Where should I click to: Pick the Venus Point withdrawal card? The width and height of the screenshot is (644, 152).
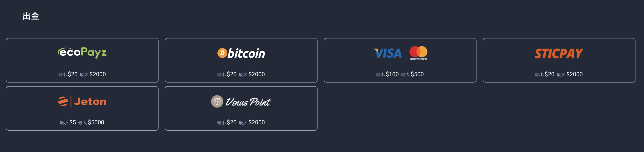tap(241, 108)
